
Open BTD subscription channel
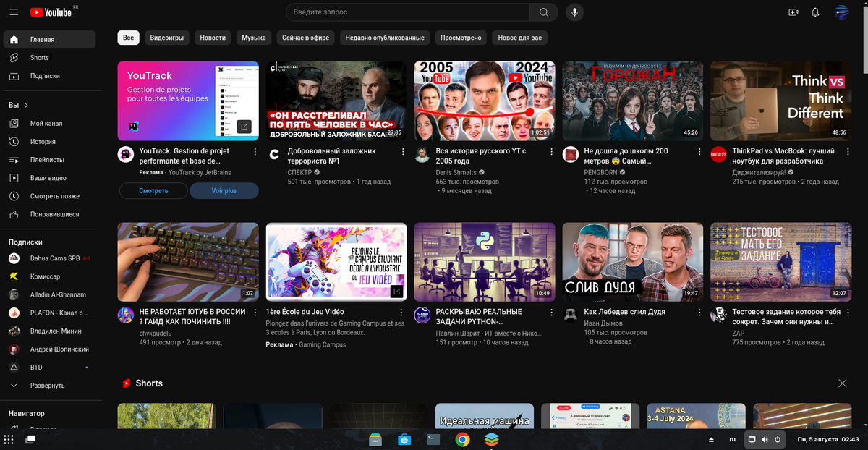[x=49, y=368]
